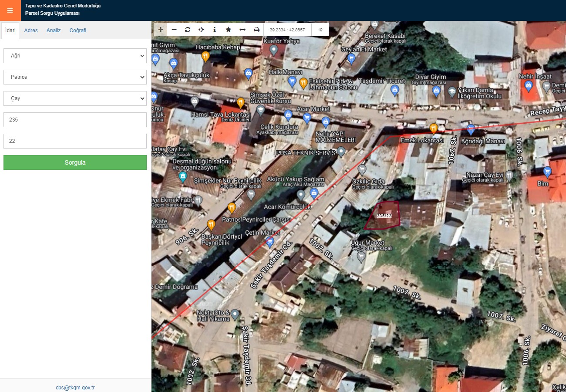Open the cbs@tkgm.gov.tr email link
The image size is (566, 392).
tap(75, 387)
